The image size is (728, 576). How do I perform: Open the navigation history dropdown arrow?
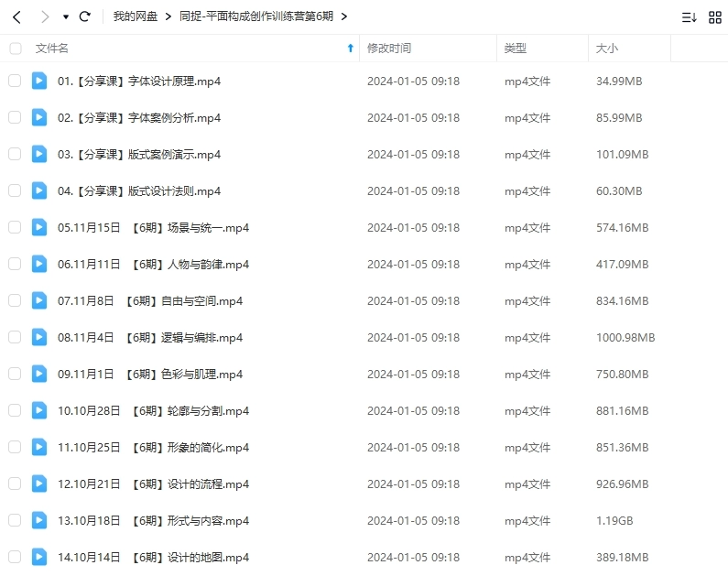pos(65,17)
